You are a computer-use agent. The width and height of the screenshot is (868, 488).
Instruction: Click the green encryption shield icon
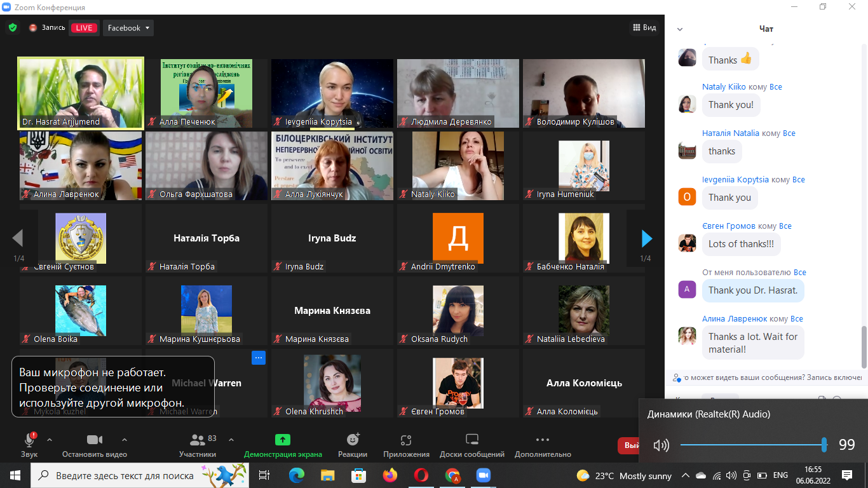12,28
